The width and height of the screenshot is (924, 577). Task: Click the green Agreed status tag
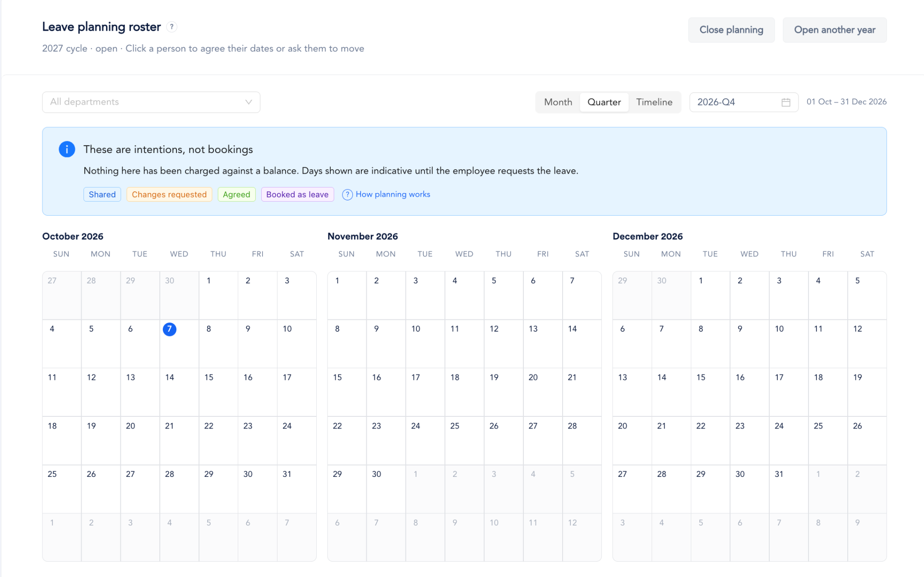click(x=236, y=194)
